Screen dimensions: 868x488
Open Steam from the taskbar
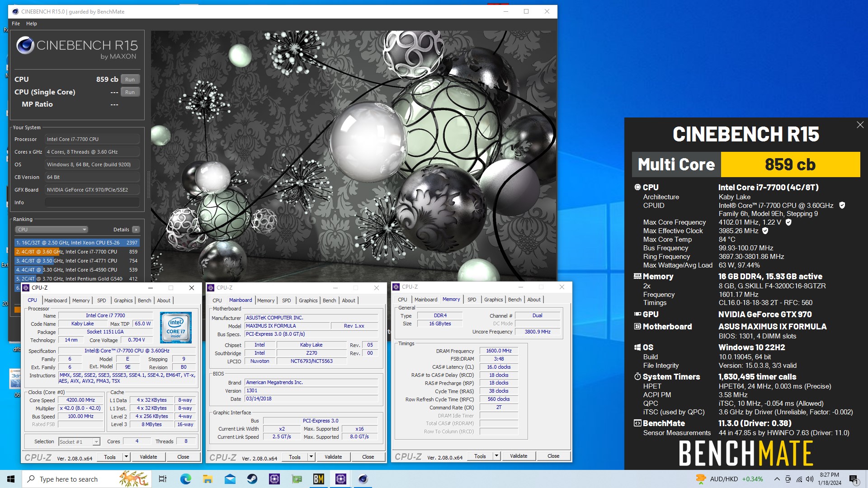coord(252,479)
